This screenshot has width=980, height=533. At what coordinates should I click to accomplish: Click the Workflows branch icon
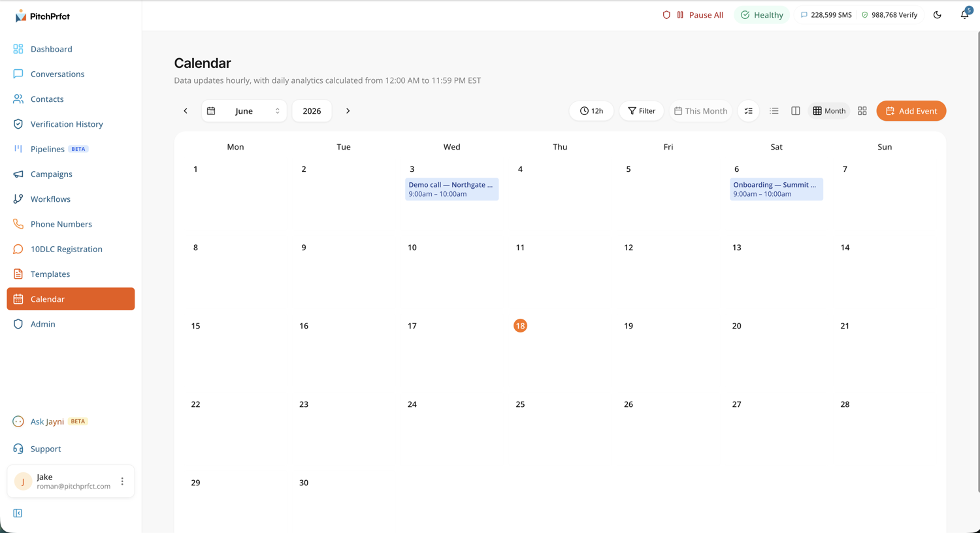[x=18, y=199]
